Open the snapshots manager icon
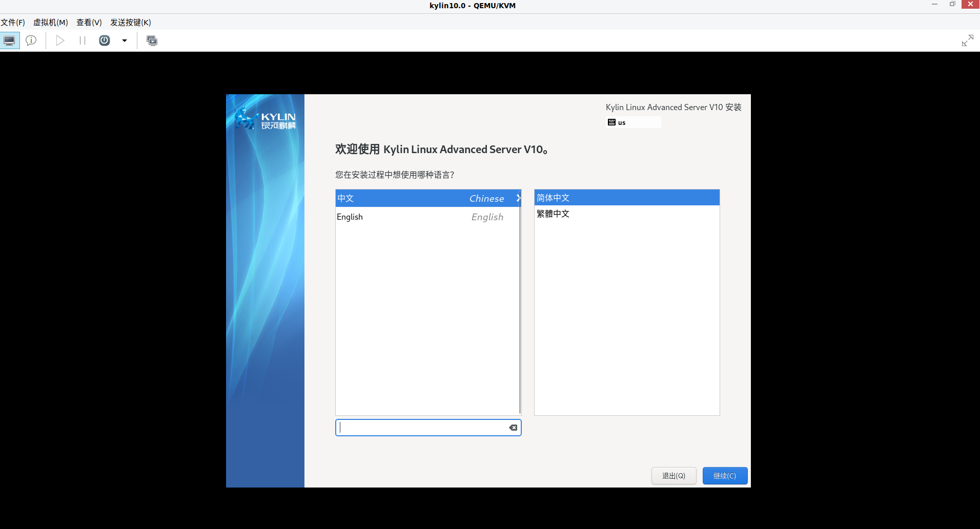 152,40
